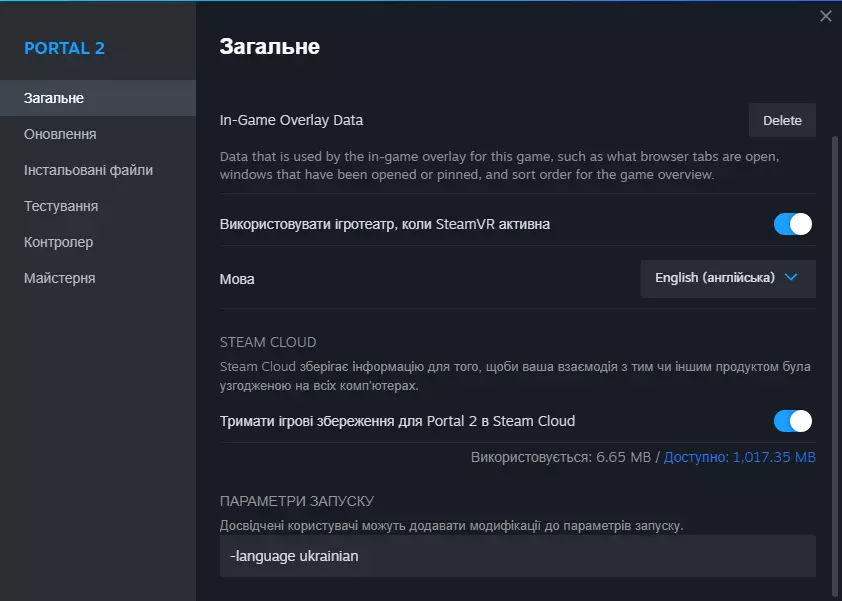Click the STEAM CLOUD section header
842x601 pixels.
pyautogui.click(x=268, y=342)
